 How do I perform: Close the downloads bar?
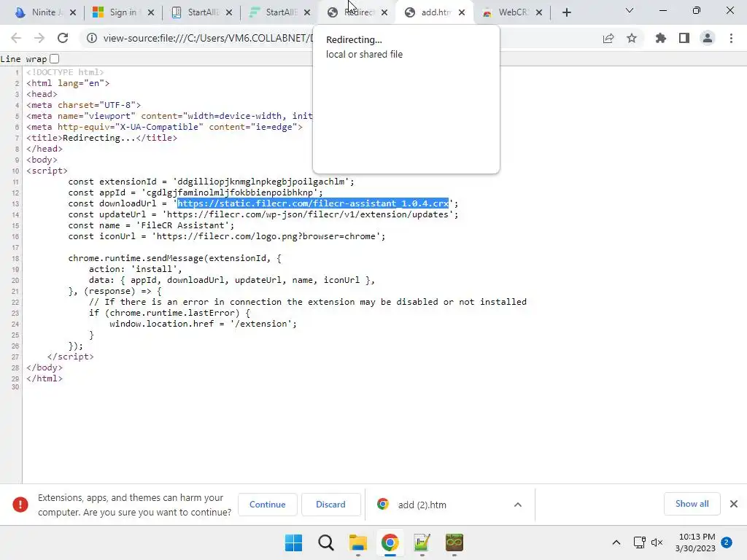point(734,504)
